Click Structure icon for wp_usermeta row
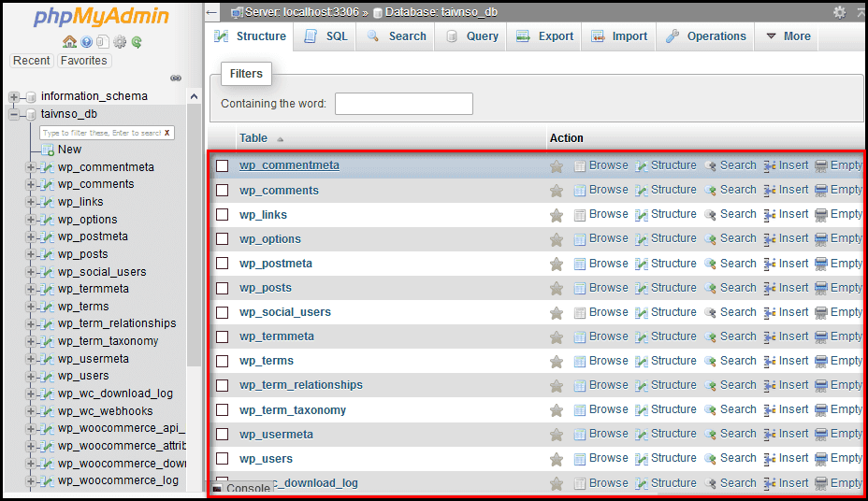 642,434
